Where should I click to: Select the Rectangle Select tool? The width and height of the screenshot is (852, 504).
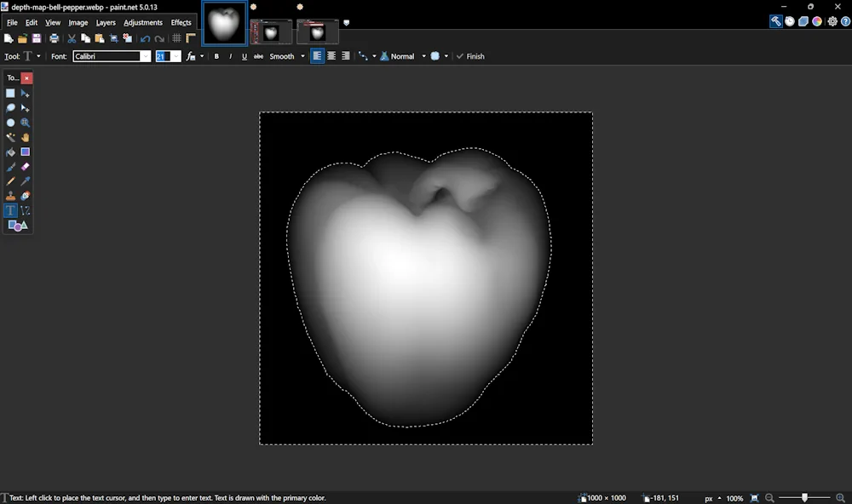[x=10, y=94]
